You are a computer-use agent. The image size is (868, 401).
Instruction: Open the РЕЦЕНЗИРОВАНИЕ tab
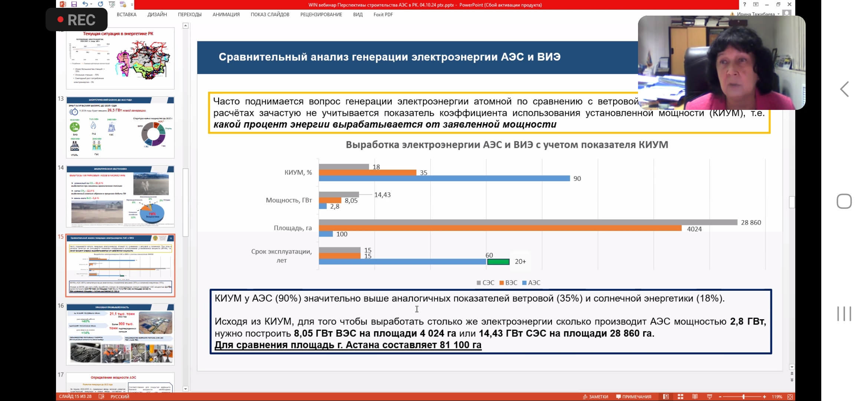[321, 14]
